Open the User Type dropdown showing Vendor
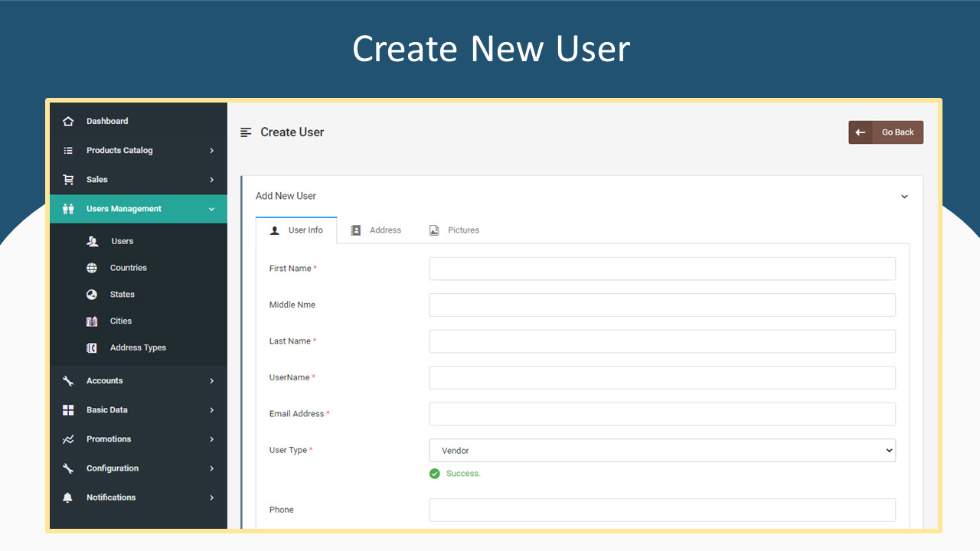 pyautogui.click(x=662, y=451)
